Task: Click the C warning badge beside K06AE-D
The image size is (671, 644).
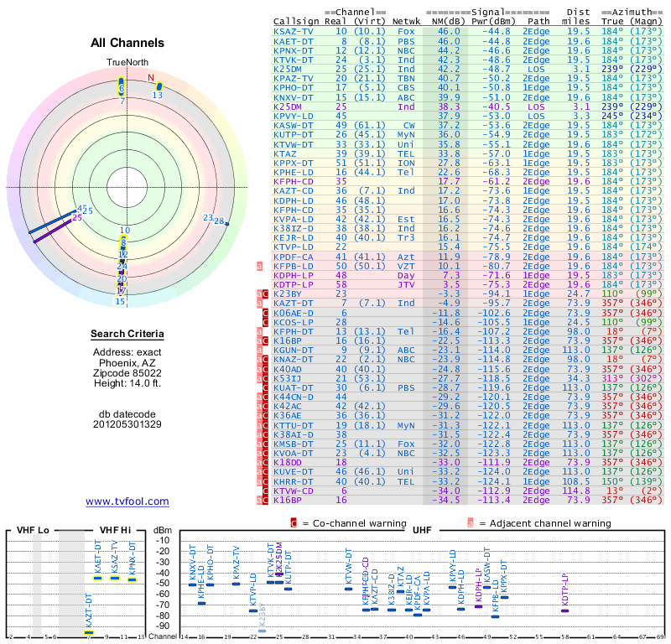Action: [x=265, y=313]
